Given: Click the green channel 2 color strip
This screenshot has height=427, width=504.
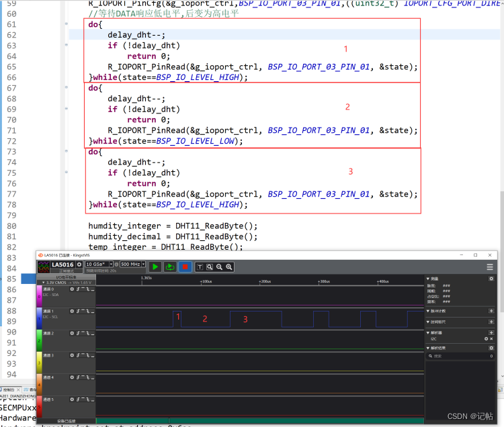Looking at the screenshot, I should 39,340.
